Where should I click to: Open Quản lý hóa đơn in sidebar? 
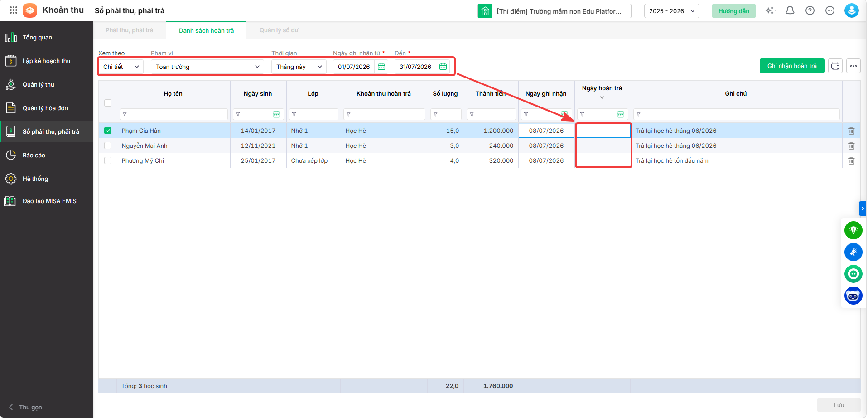pyautogui.click(x=47, y=108)
